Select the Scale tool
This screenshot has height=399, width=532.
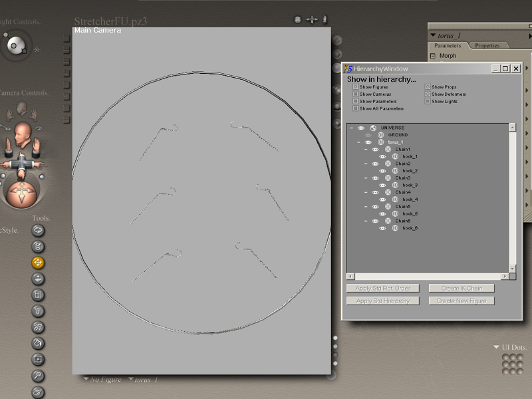tap(38, 295)
